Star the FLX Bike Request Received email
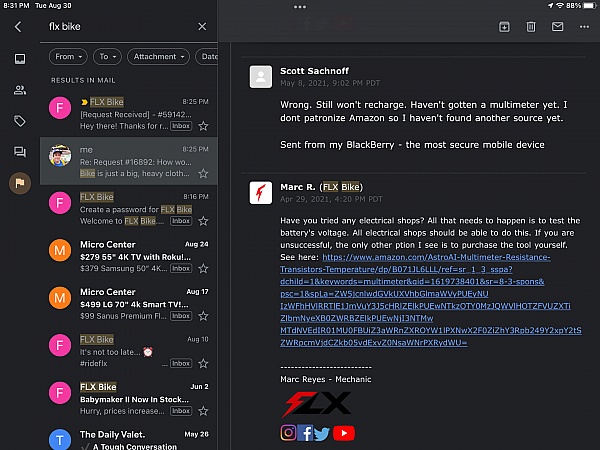The width and height of the screenshot is (600, 450). [203, 126]
